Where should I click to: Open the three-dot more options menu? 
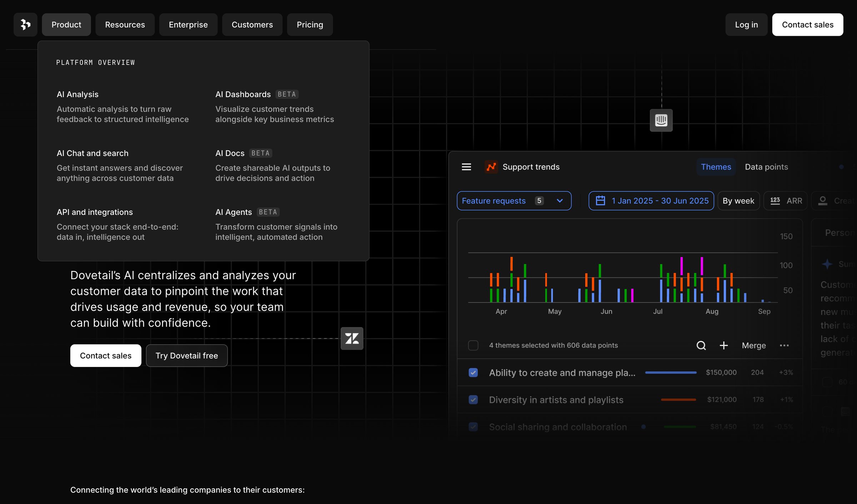pos(785,345)
